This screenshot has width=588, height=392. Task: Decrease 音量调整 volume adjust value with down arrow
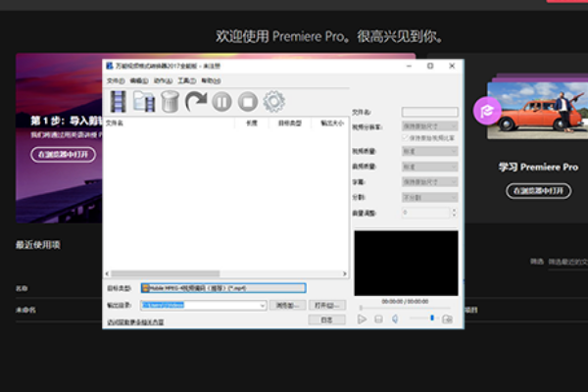click(x=454, y=216)
